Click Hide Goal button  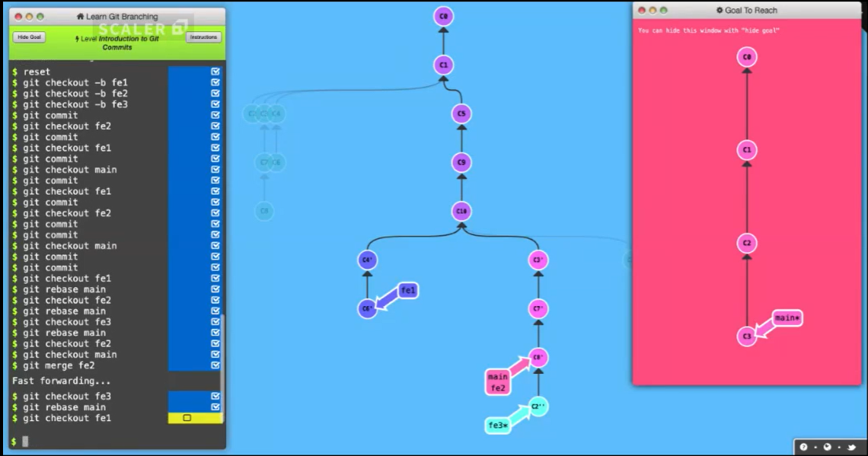28,37
